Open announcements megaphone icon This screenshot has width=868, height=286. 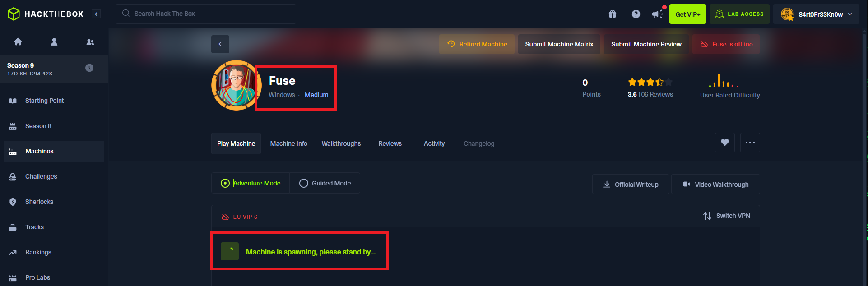tap(657, 14)
